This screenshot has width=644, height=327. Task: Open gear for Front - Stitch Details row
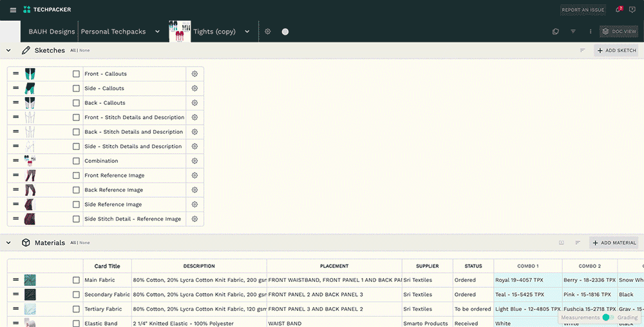tap(194, 117)
